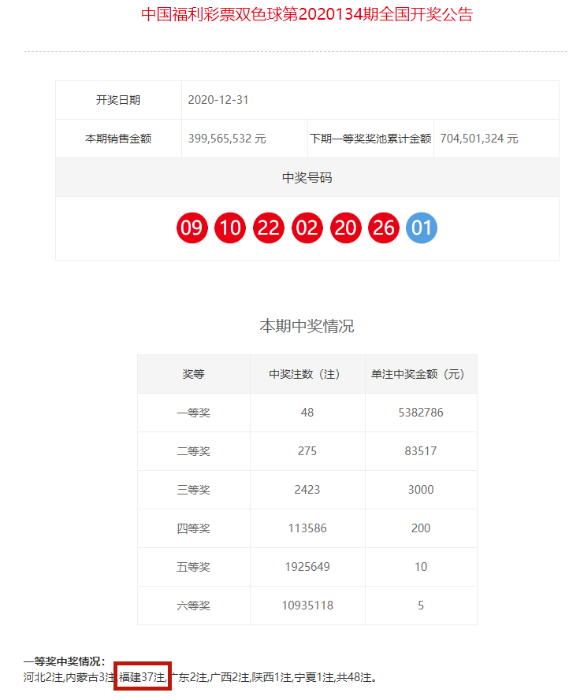
Task: Select third prize count 2423
Action: click(307, 490)
